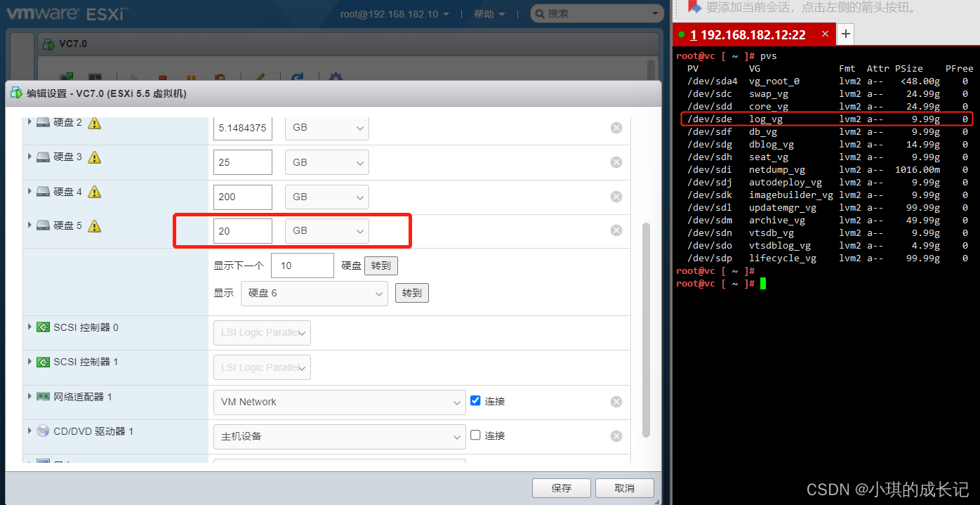Open the SCSI 控制器 1 LSI Logic dropdown
The width and height of the screenshot is (980, 505).
tap(262, 367)
